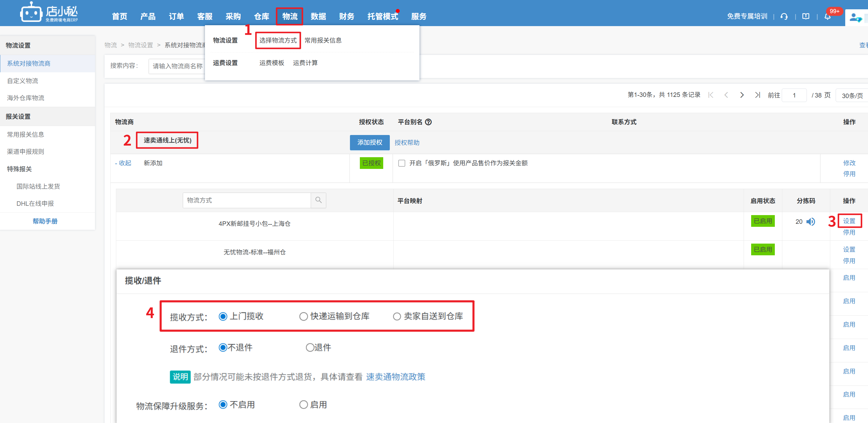Open the 30条/页 page size dropdown
The height and width of the screenshot is (423, 868).
point(852,95)
